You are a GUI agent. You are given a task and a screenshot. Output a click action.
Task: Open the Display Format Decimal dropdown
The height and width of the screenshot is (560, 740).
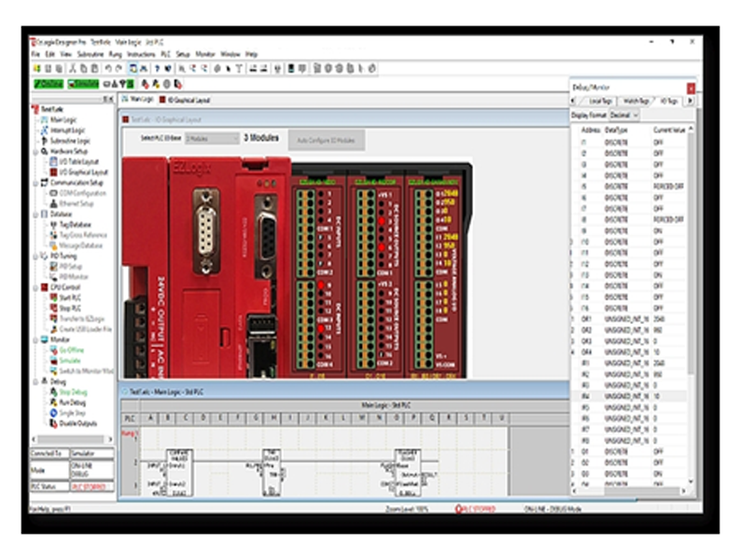click(x=624, y=115)
